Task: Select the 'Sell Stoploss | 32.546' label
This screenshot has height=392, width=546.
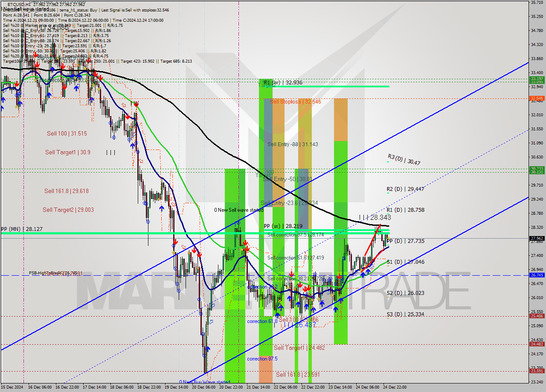Action: (295, 102)
